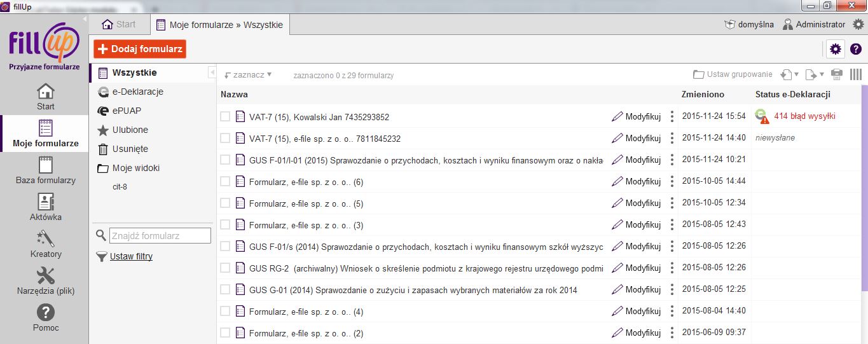Click Dodaj formularz button

(140, 48)
